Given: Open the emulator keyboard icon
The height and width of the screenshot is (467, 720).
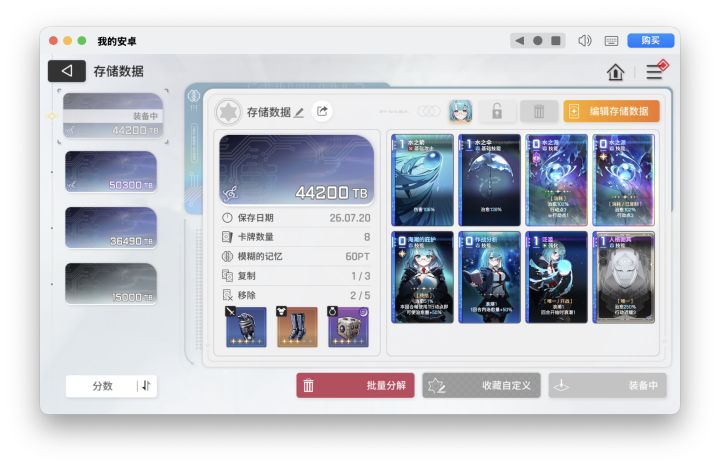Looking at the screenshot, I should click(611, 41).
